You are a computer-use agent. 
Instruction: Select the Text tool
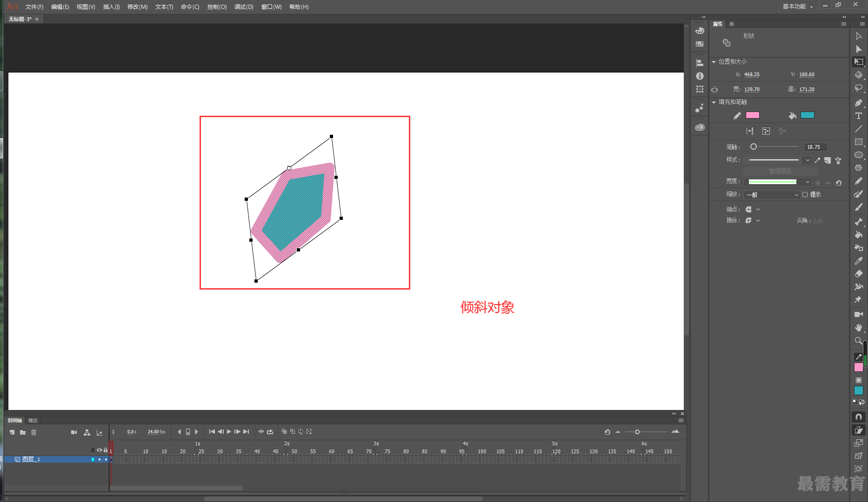point(859,116)
